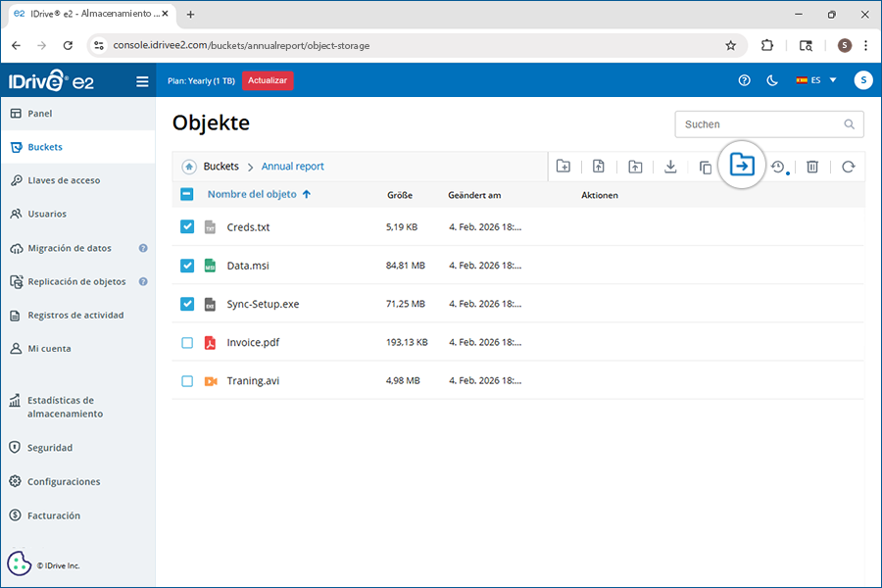
Task: Sort by Nombre del objeto column
Action: [252, 194]
